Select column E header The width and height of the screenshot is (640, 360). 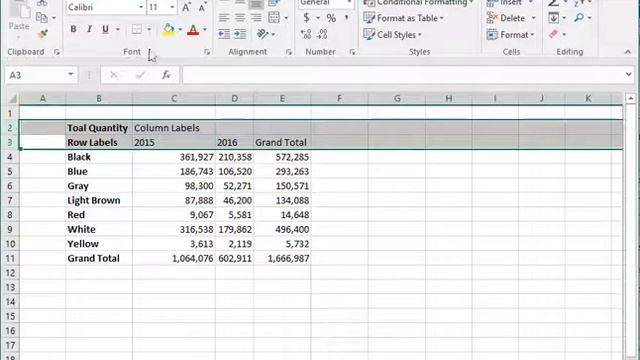point(282,98)
